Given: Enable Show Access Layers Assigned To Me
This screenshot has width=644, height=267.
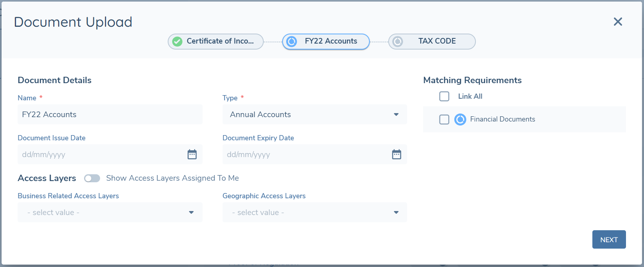Looking at the screenshot, I should (92, 178).
